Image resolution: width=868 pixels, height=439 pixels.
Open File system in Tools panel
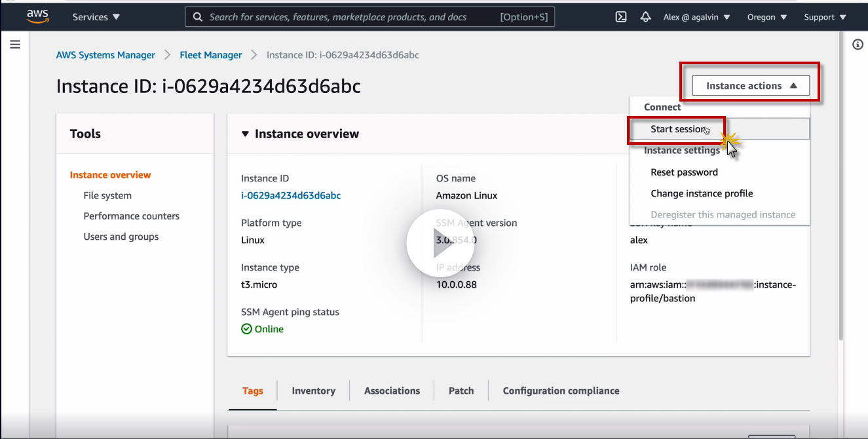[x=107, y=195]
